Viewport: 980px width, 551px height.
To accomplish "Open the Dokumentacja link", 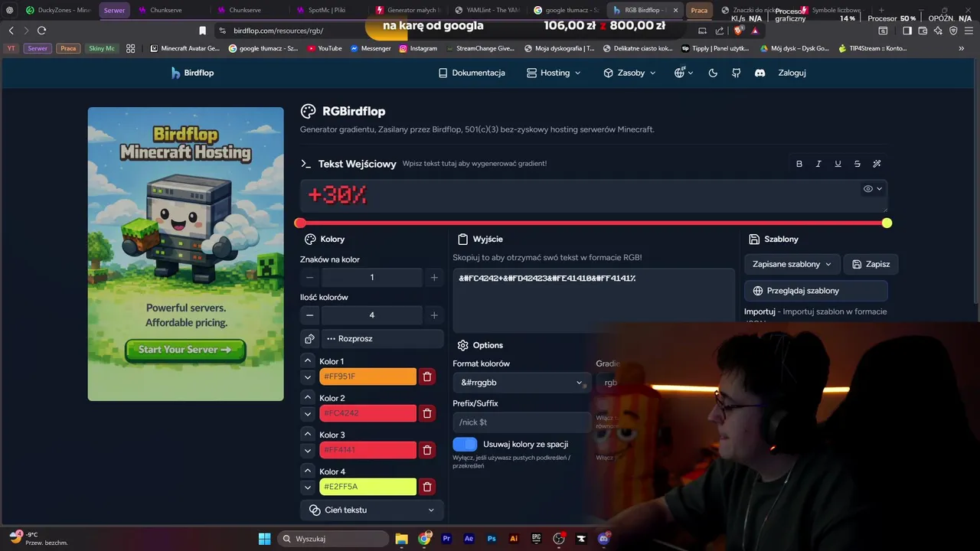I will coord(472,73).
